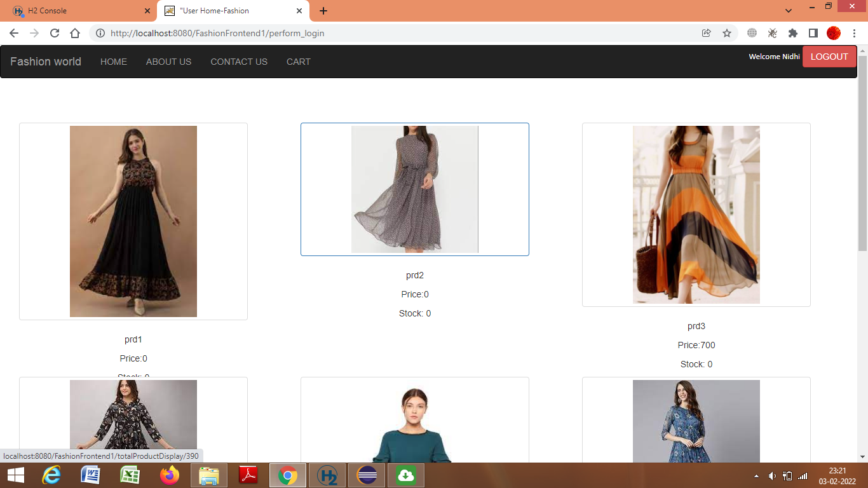Open Adobe Reader from the taskbar
The image size is (868, 488).
248,475
